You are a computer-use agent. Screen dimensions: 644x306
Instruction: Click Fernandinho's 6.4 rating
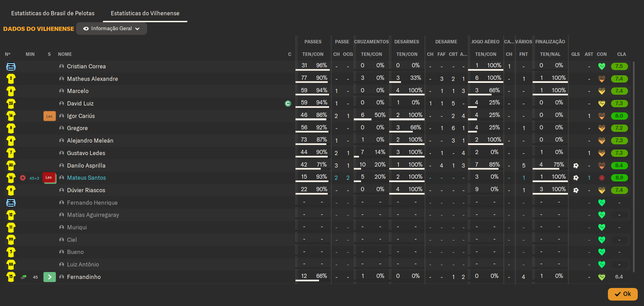pyautogui.click(x=619, y=277)
